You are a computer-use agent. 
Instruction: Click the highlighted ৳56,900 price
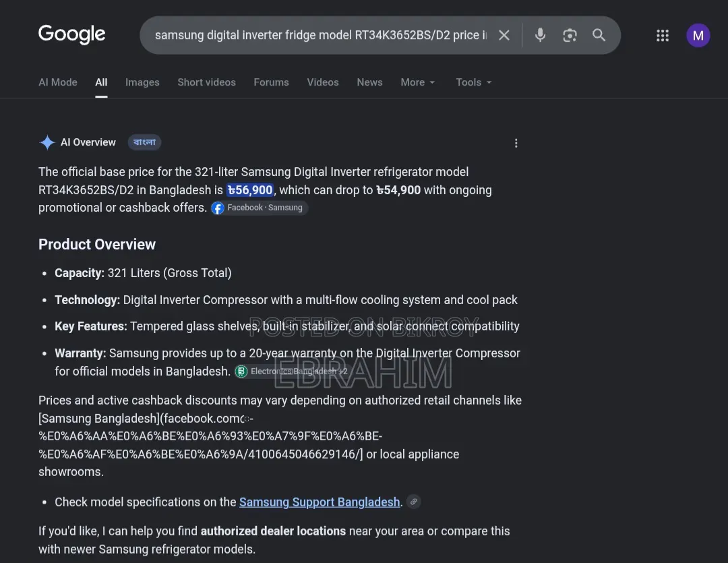tap(250, 190)
